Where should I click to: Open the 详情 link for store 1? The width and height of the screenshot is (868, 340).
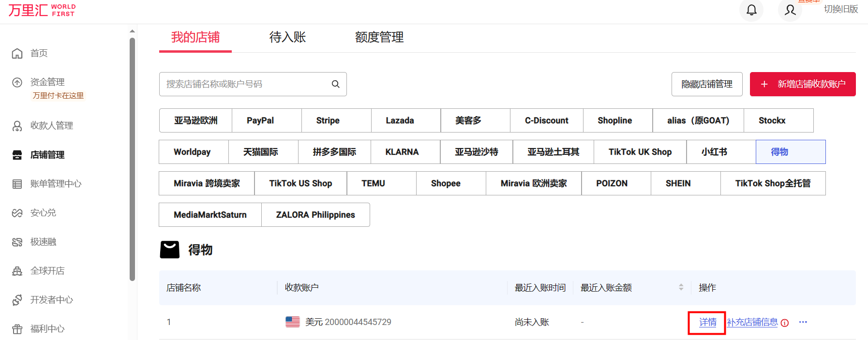point(707,322)
